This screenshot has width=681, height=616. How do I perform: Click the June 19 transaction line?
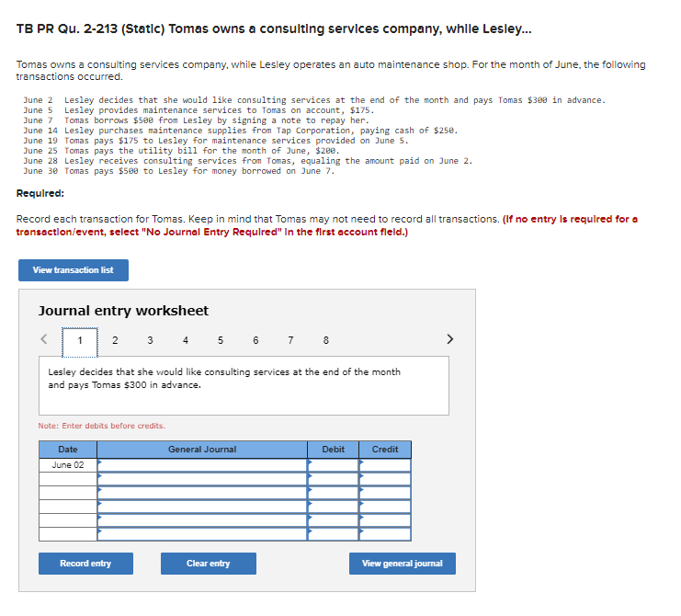[x=216, y=141]
